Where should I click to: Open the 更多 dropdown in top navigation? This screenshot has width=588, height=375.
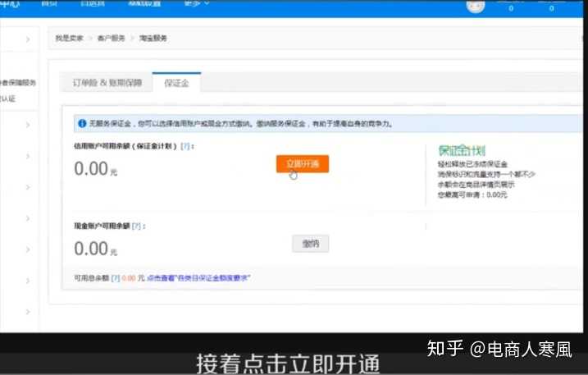[x=194, y=4]
